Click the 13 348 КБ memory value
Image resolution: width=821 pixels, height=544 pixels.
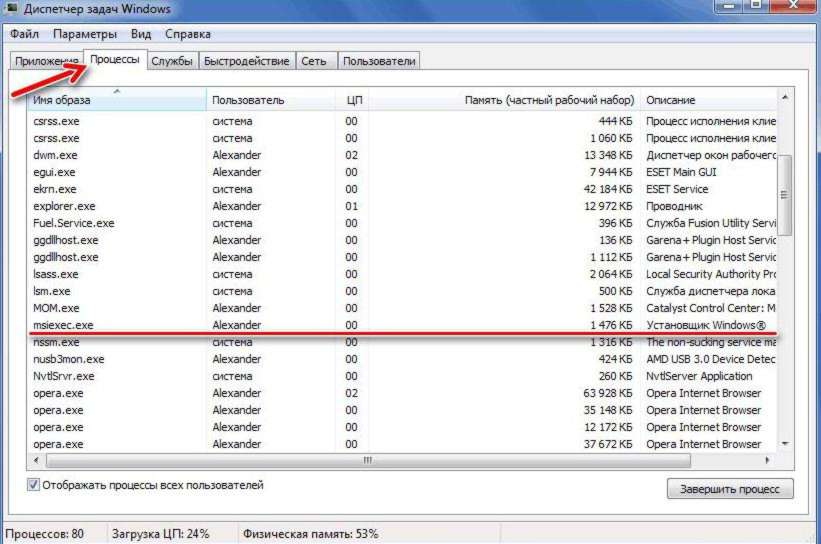point(608,156)
